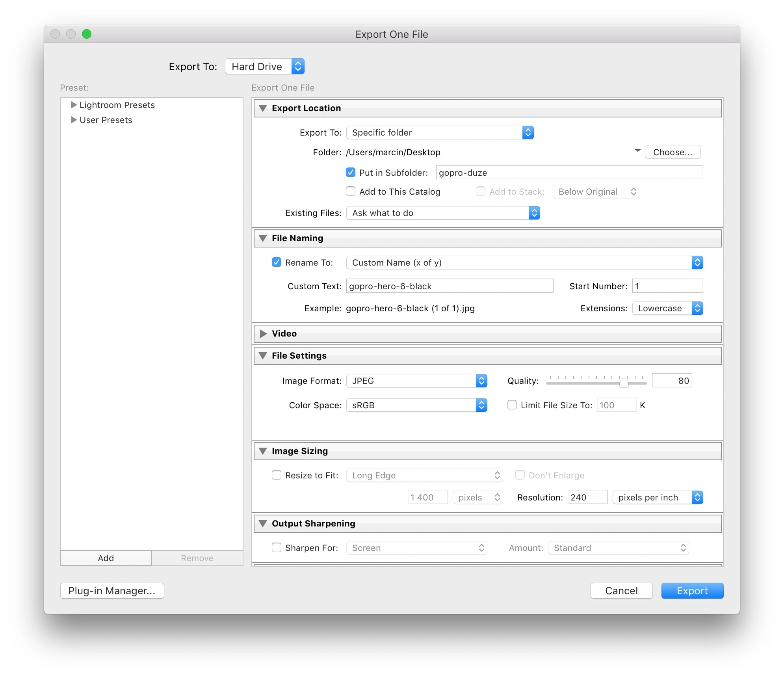Viewport: 784px width, 677px height.
Task: Enable Resize to Fit
Action: point(277,475)
